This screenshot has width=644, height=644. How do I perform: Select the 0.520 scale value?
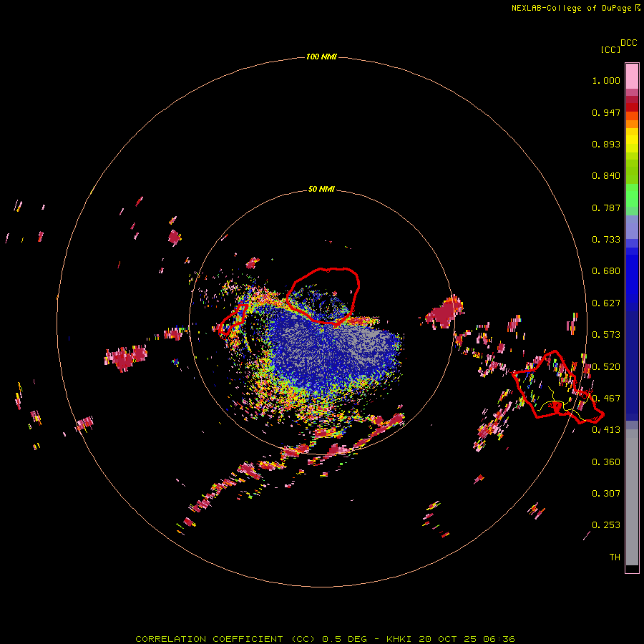tap(606, 367)
